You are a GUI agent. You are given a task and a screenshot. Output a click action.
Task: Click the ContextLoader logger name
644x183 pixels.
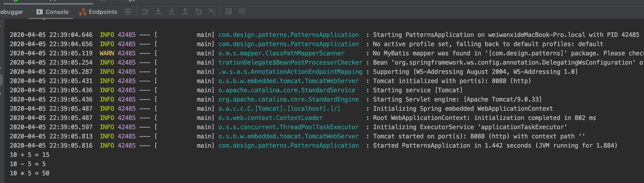(270, 118)
